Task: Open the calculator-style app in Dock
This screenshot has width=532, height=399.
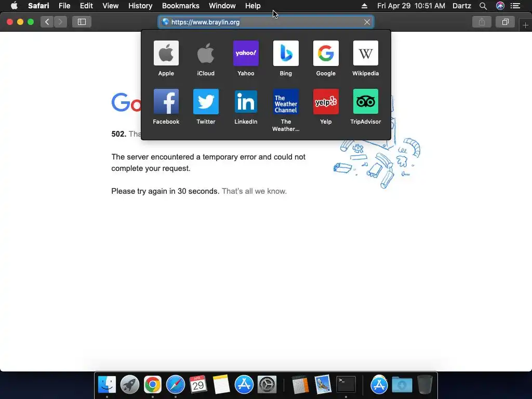Action: pyautogui.click(x=300, y=385)
